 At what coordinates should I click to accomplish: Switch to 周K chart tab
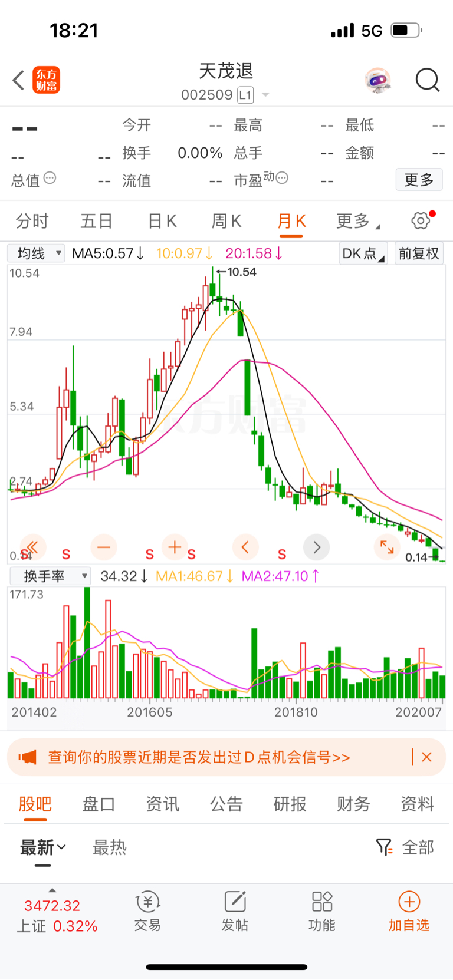tap(226, 221)
